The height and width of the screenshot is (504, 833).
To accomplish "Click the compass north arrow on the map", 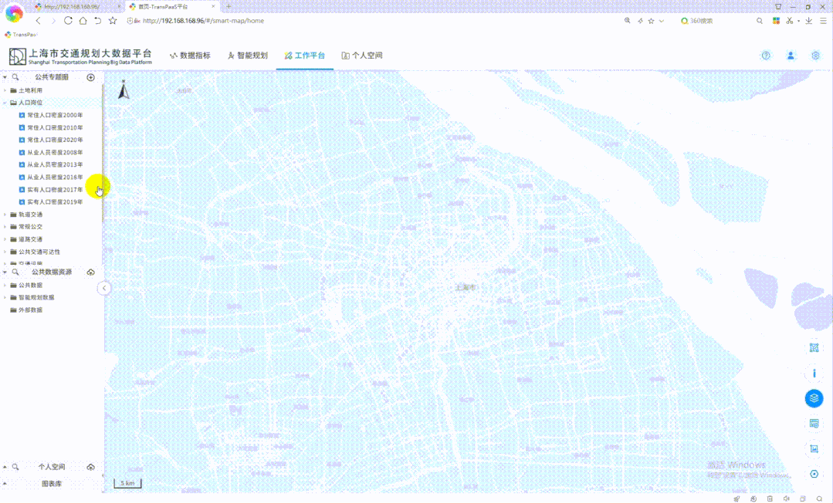I will [x=124, y=91].
